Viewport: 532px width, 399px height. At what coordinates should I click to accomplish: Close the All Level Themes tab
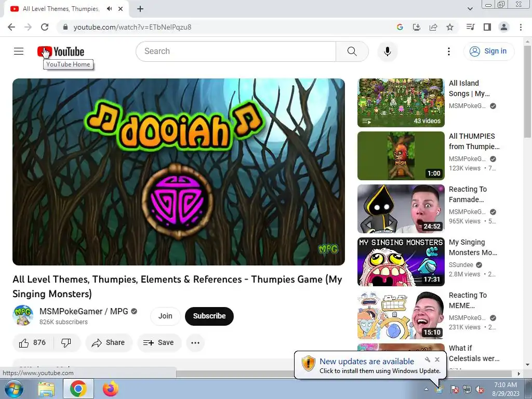pyautogui.click(x=121, y=9)
